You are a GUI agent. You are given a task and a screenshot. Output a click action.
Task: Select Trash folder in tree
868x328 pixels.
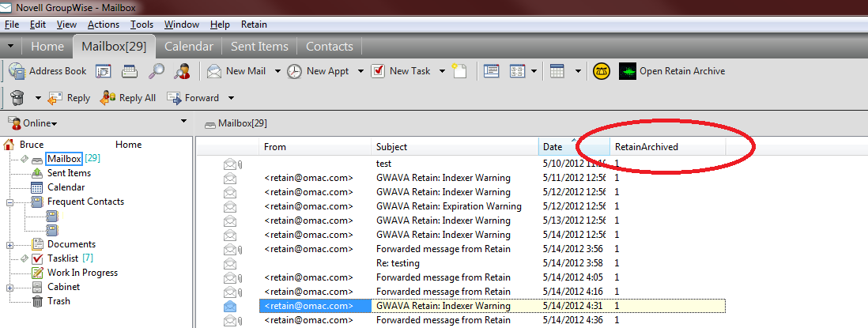58,301
